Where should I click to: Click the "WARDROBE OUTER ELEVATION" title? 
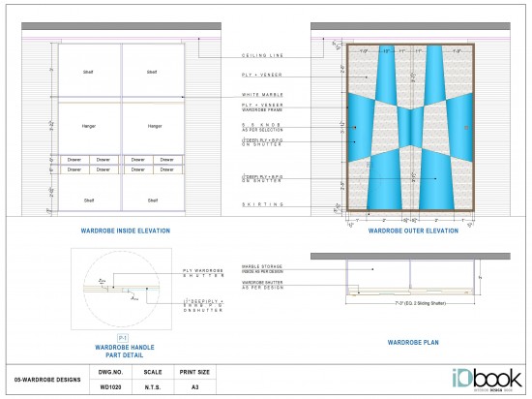pos(413,230)
